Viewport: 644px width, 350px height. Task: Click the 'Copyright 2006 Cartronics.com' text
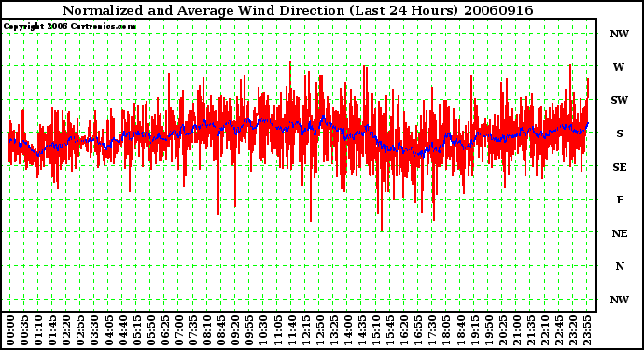[x=70, y=27]
